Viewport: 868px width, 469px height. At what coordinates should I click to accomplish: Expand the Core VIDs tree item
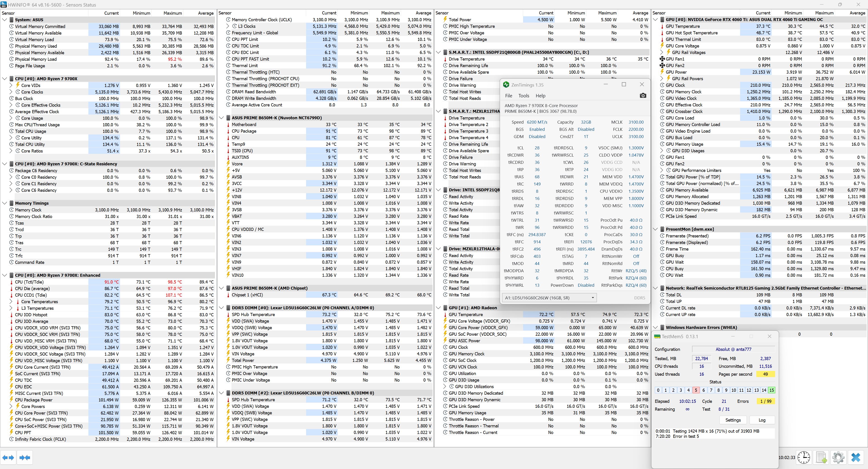[11, 86]
